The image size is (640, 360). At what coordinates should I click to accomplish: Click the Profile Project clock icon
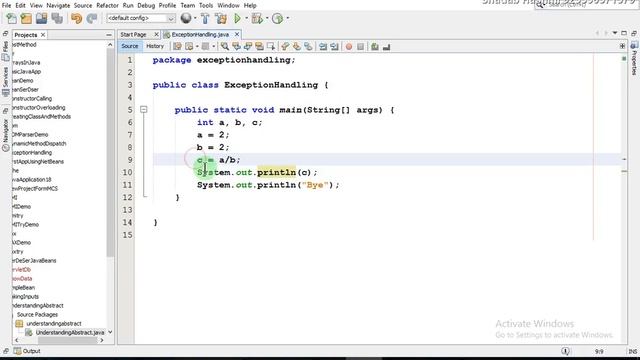point(277,18)
